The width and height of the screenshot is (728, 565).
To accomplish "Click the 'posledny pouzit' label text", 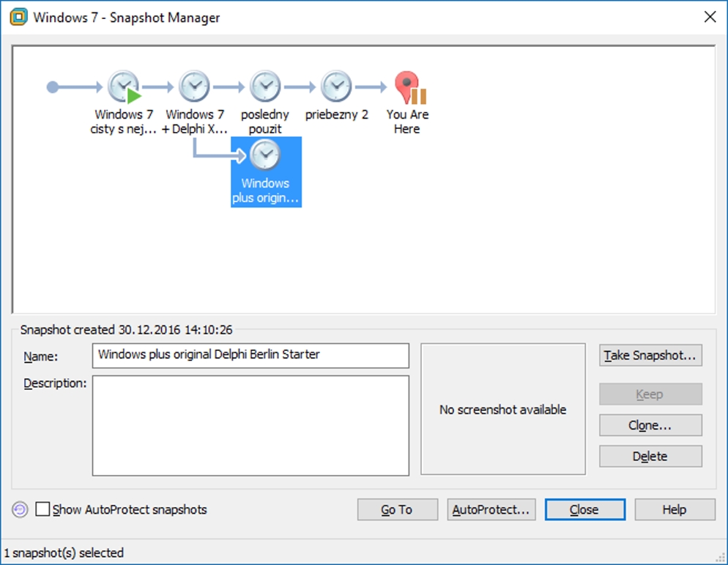I will point(265,121).
